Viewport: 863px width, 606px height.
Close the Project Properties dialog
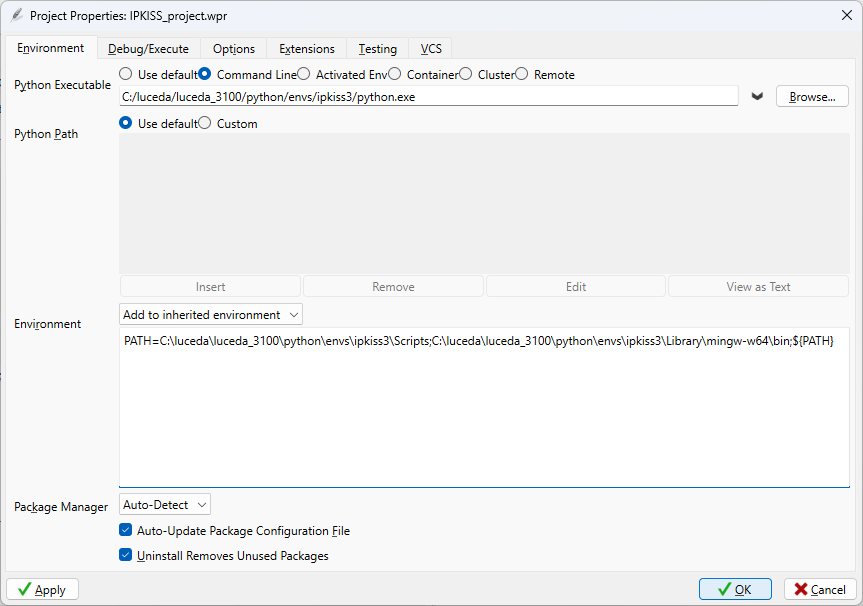pyautogui.click(x=845, y=15)
